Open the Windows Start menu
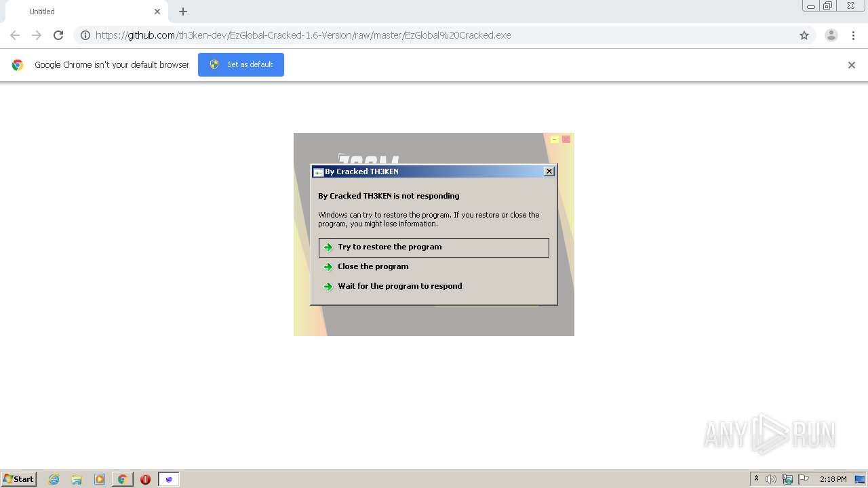Screen dimensions: 868x488 (x=19, y=479)
